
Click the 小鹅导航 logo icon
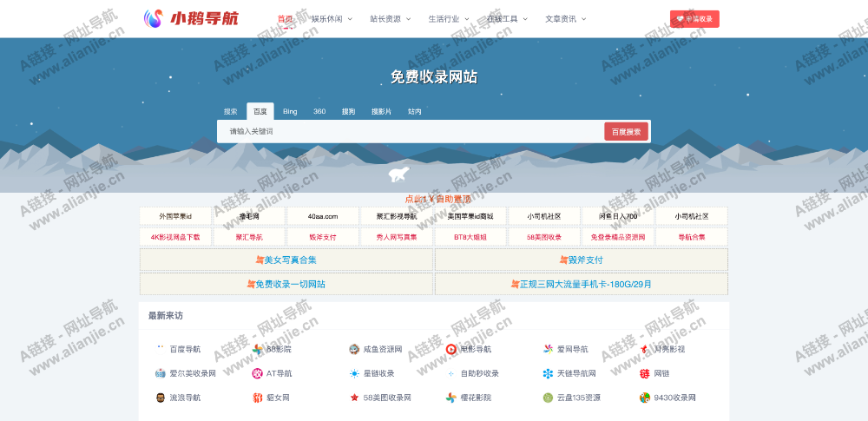pos(154,18)
